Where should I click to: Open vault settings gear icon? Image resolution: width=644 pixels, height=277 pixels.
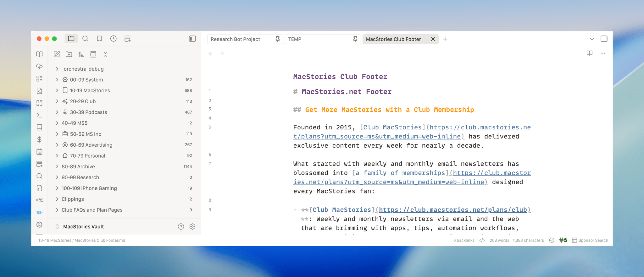[x=192, y=226]
